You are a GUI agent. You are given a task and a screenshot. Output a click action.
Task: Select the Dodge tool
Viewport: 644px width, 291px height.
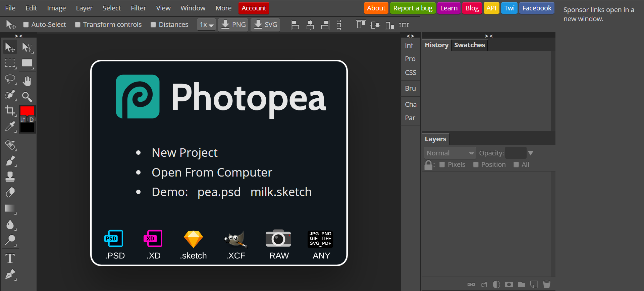click(10, 240)
